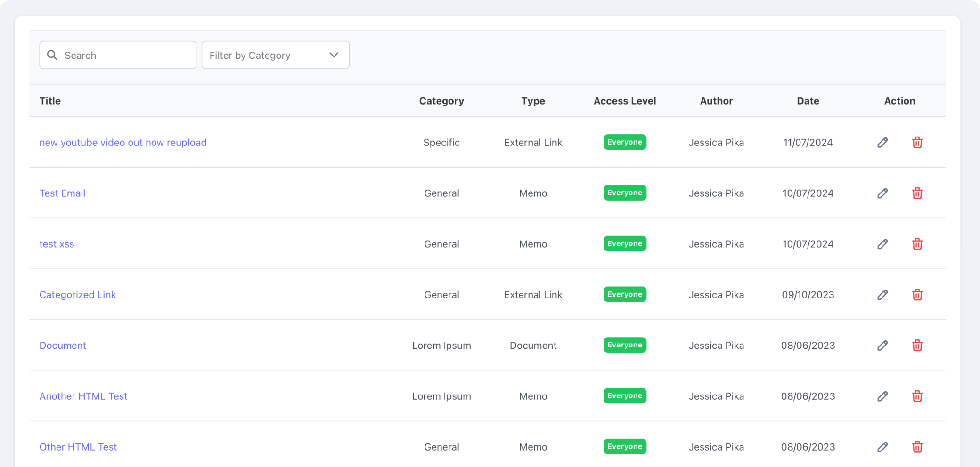980x467 pixels.
Task: Edit the Other HTML Test entry
Action: 882,448
